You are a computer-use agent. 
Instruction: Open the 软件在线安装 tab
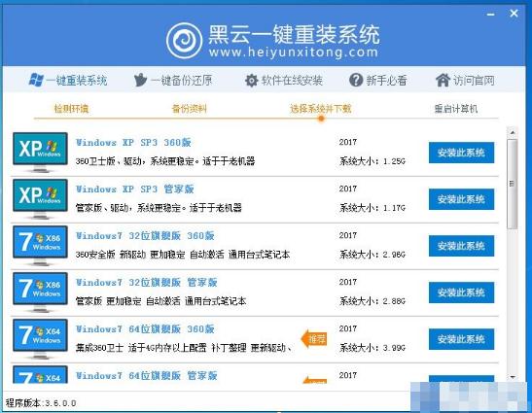(x=284, y=81)
